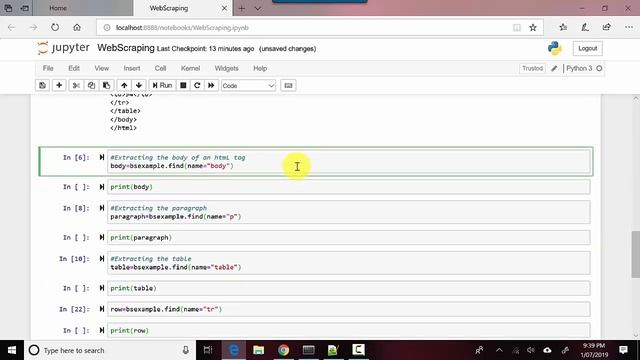Run the print(table) cell via its run icon

[x=102, y=288]
